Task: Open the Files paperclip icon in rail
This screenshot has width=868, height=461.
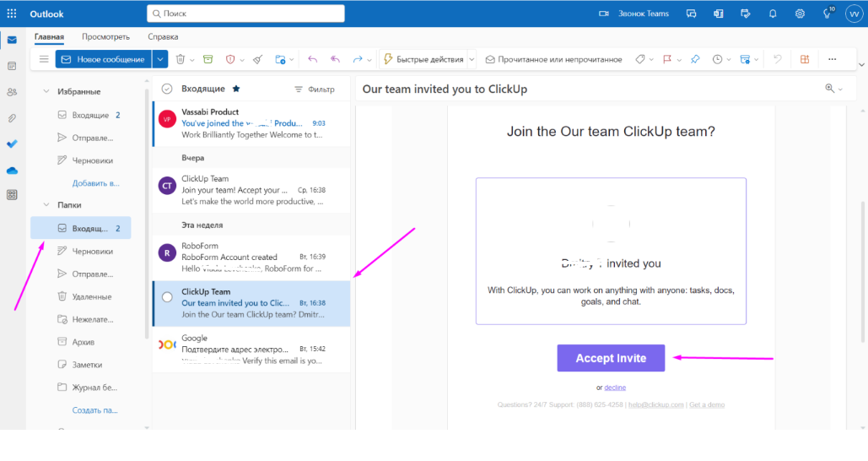Action: 12,118
